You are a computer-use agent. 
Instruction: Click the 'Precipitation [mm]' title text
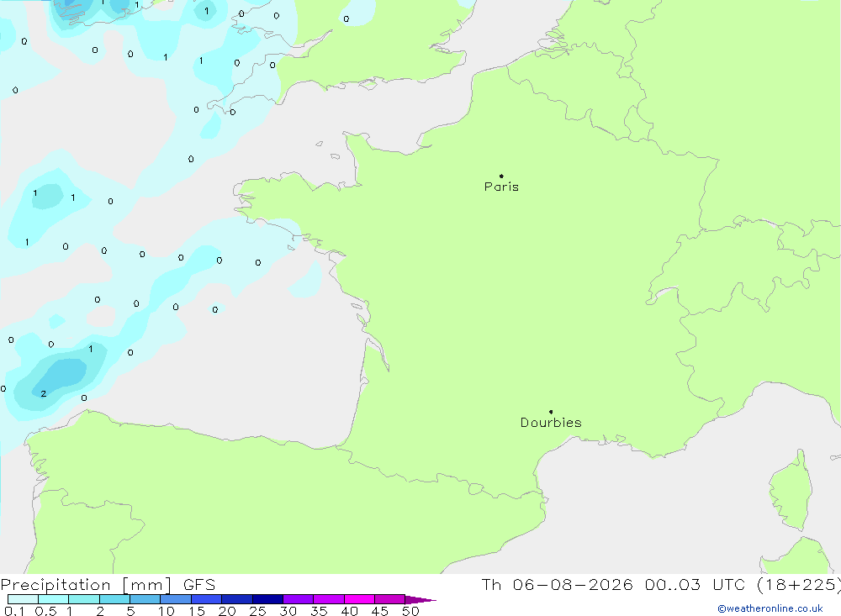click(87, 585)
